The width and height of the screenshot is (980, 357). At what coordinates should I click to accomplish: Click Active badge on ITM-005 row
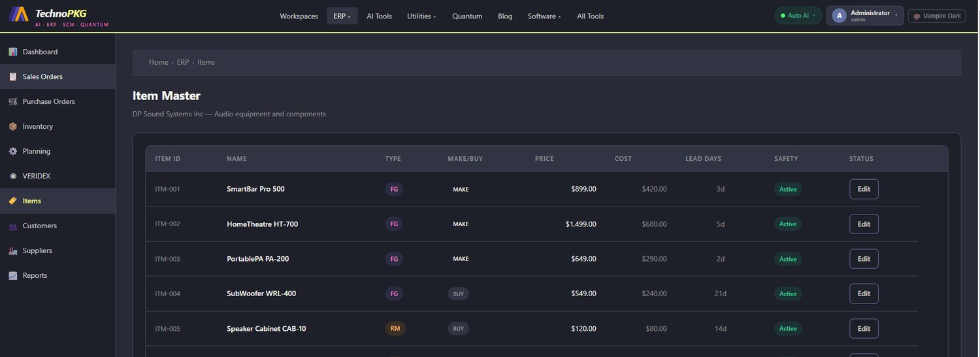(x=788, y=328)
